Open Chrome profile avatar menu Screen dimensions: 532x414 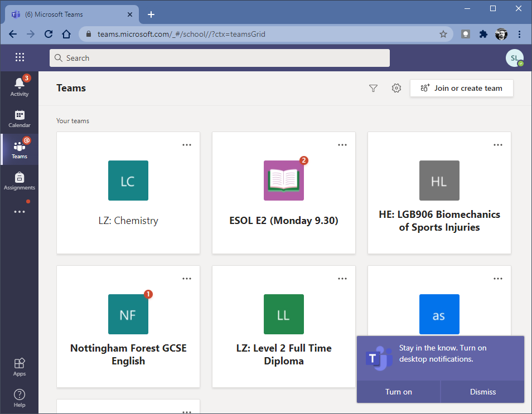501,34
